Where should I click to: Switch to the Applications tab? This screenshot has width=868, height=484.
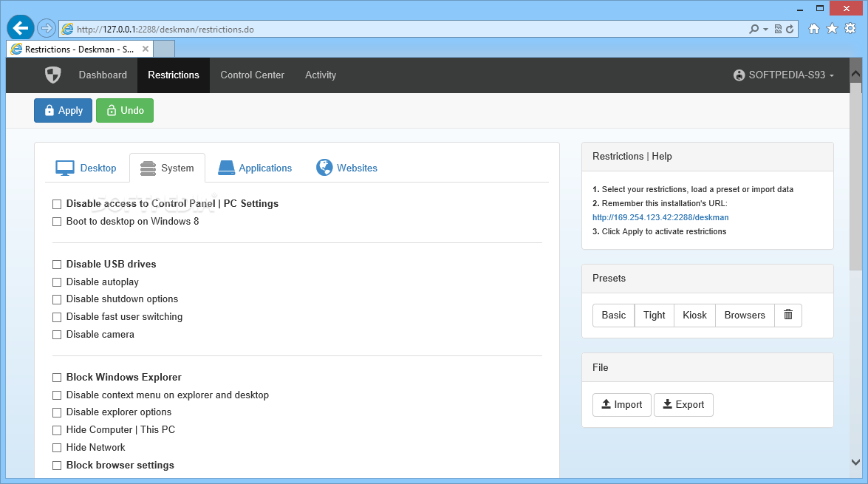pyautogui.click(x=255, y=168)
